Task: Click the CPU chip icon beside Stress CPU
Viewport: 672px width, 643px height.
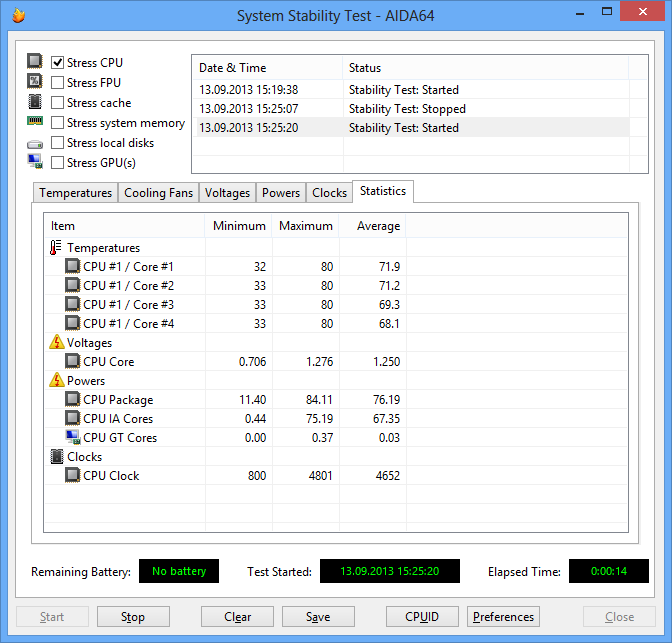Action: click(x=35, y=61)
